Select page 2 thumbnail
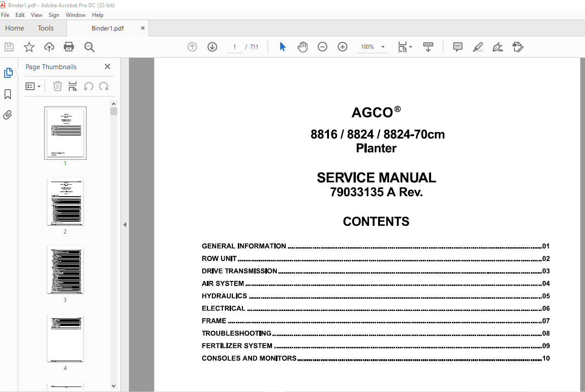This screenshot has height=392, width=585. [65, 202]
